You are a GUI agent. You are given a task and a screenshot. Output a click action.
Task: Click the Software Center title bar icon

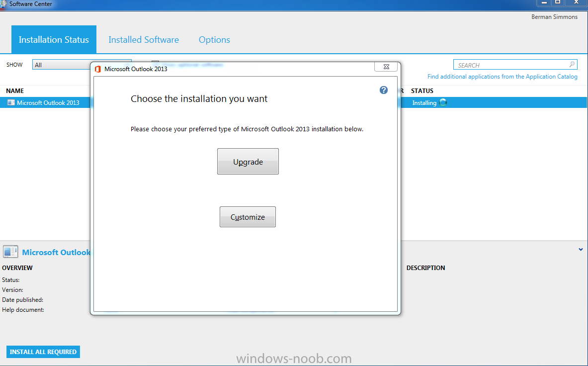pos(3,4)
